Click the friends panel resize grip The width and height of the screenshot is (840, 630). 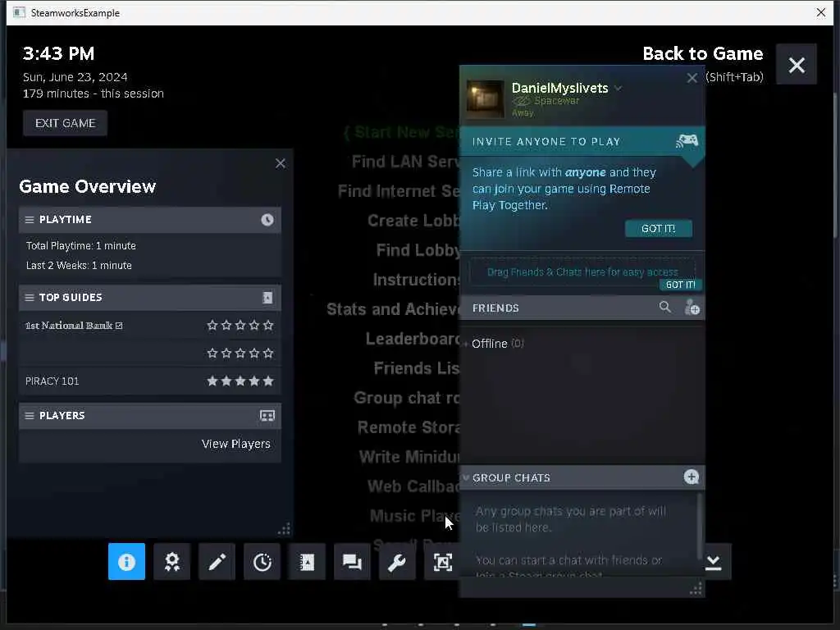[x=696, y=589]
